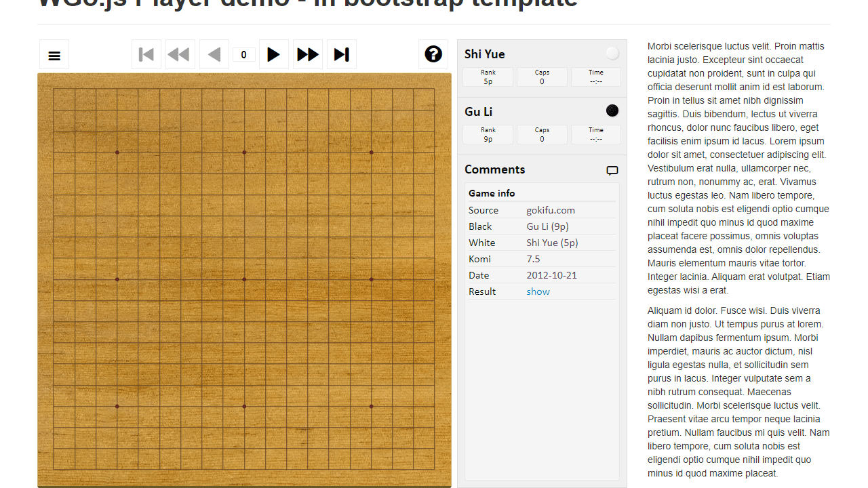The image size is (868, 488).
Task: Show the game result
Action: coord(538,291)
